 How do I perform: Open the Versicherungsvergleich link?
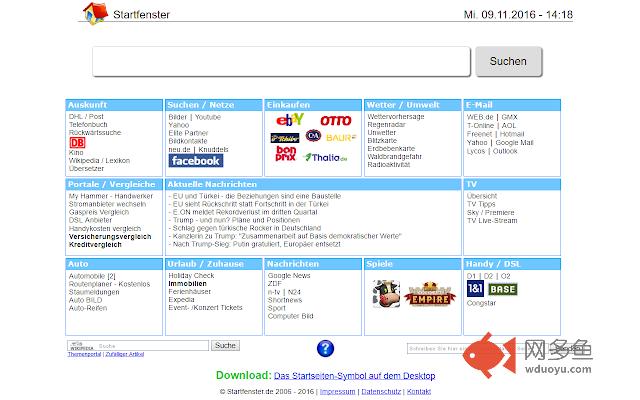[110, 237]
